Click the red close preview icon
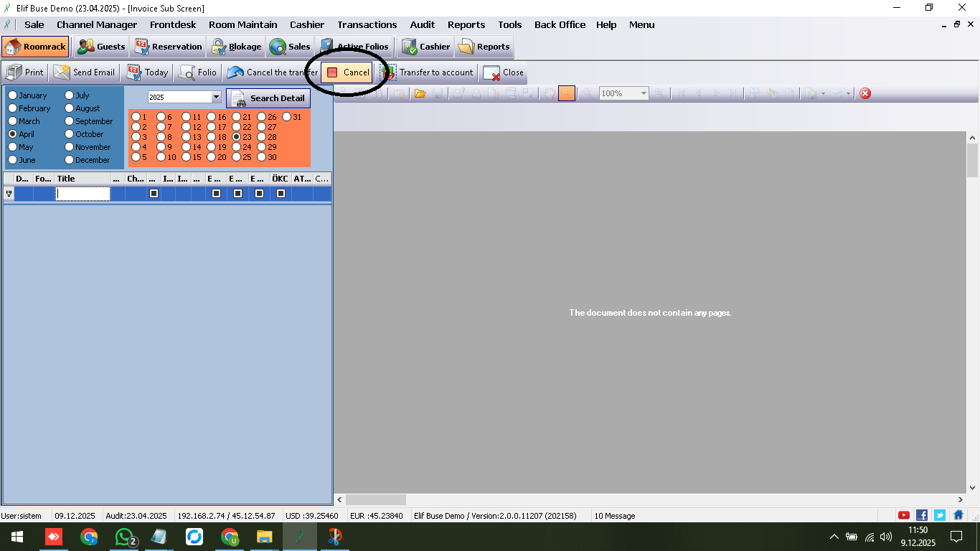This screenshot has width=980, height=551. 865,93
